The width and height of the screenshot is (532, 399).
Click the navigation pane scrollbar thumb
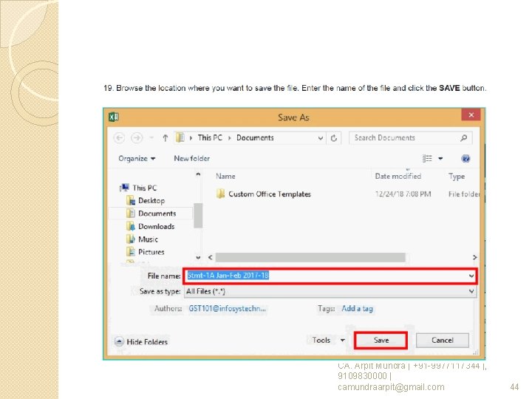click(x=198, y=216)
